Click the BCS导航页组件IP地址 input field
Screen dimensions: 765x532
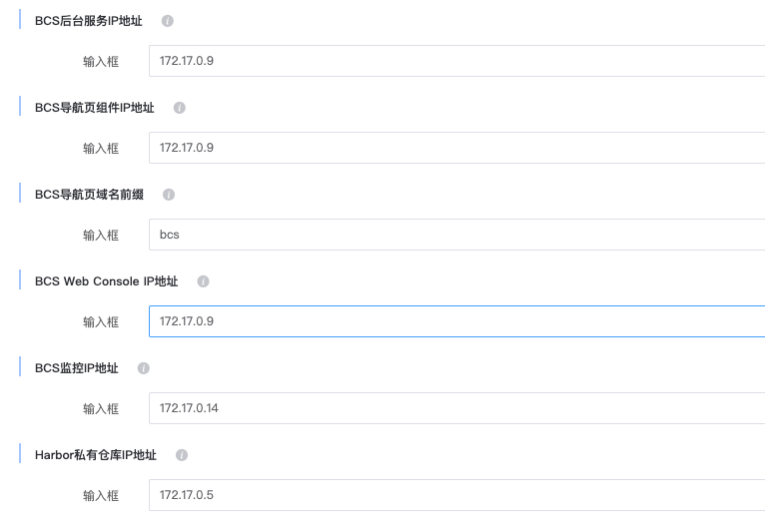coord(456,148)
